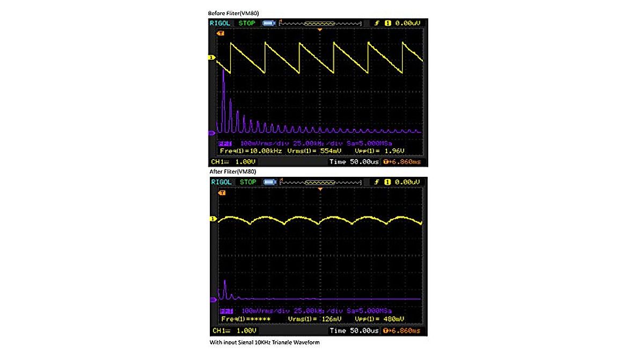Viewport: 644px width, 360px height.
Task: Click the CH1 1.00V scale in Before Filter capture
Action: [x=233, y=162]
